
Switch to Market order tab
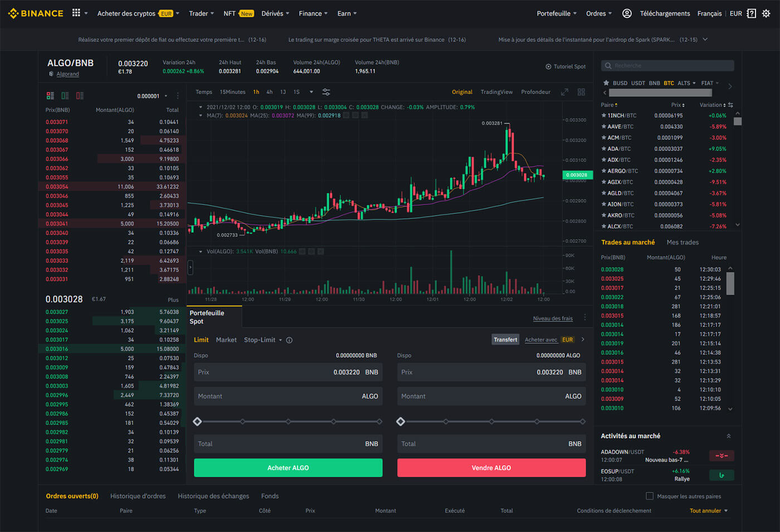click(226, 340)
